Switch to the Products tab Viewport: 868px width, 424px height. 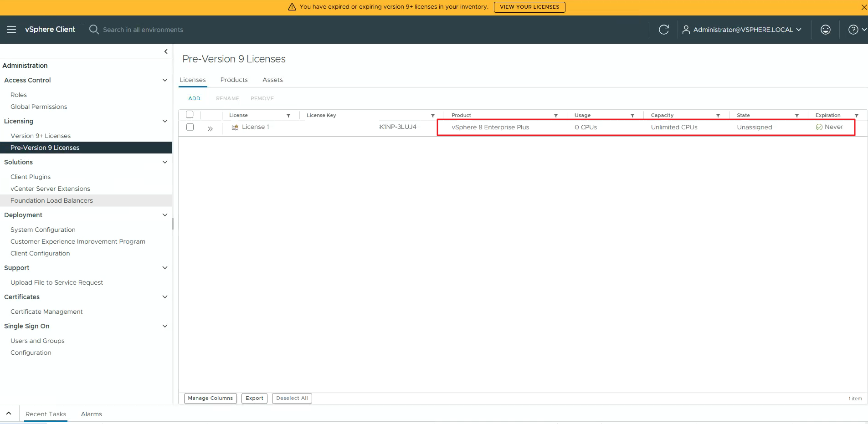234,80
